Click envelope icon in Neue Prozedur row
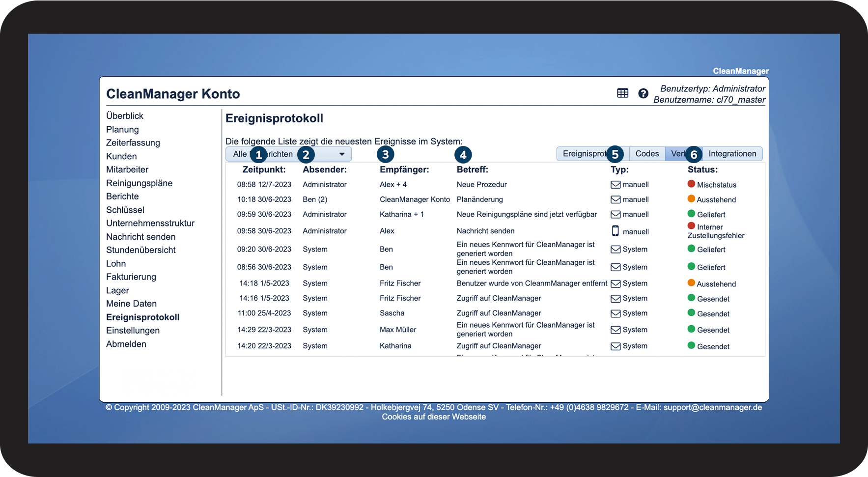The width and height of the screenshot is (868, 477). 616,185
